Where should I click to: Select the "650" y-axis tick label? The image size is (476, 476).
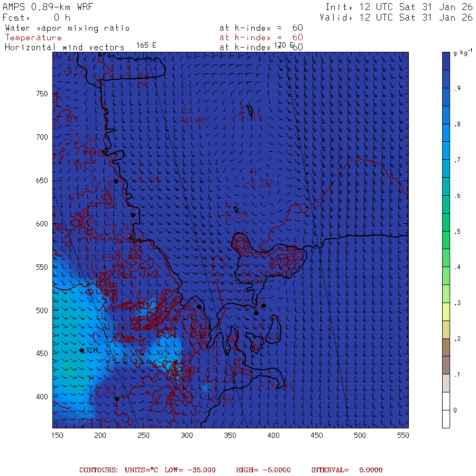point(42,180)
